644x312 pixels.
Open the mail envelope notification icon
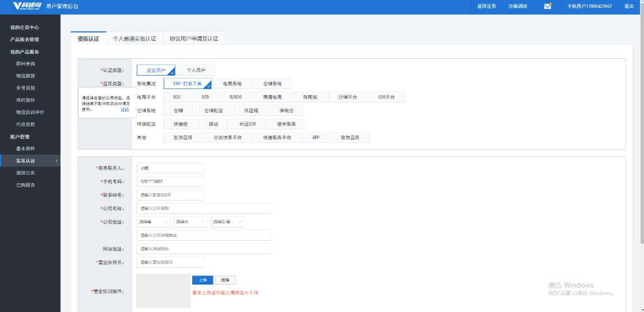coord(548,6)
